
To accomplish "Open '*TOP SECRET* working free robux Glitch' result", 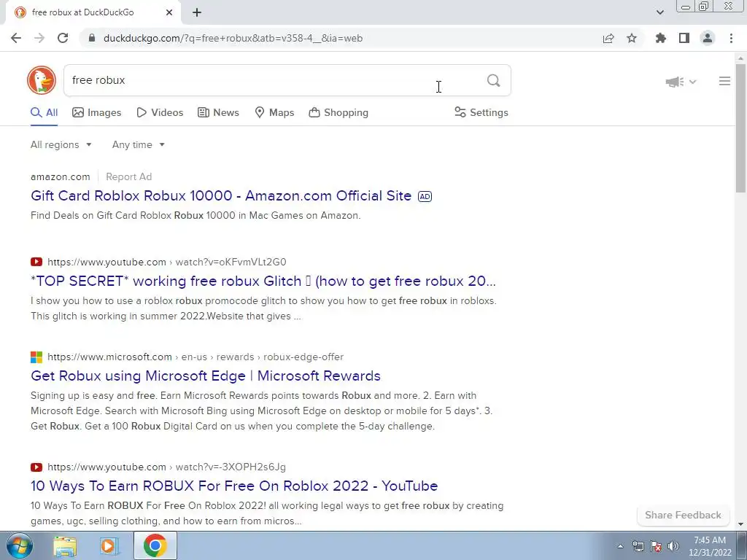I will point(263,281).
